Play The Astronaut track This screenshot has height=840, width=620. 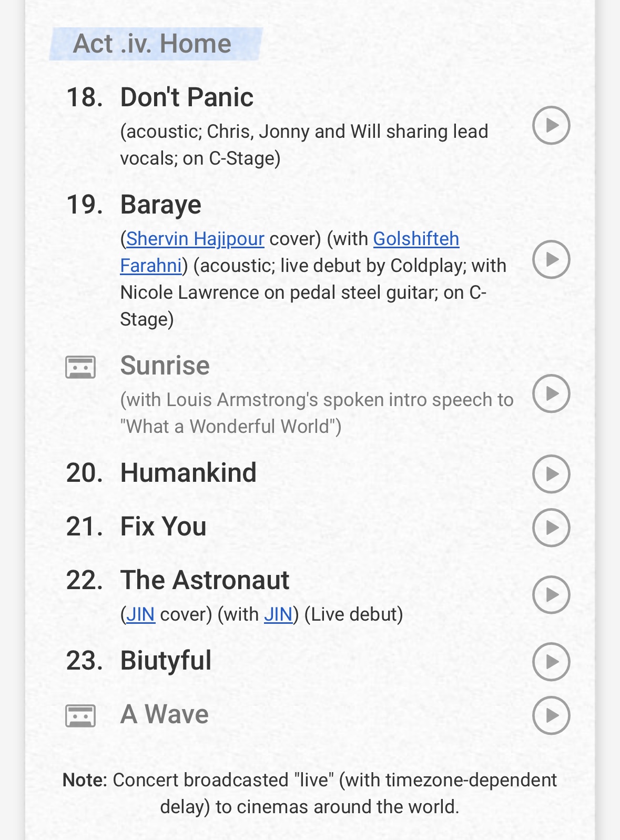click(x=551, y=595)
